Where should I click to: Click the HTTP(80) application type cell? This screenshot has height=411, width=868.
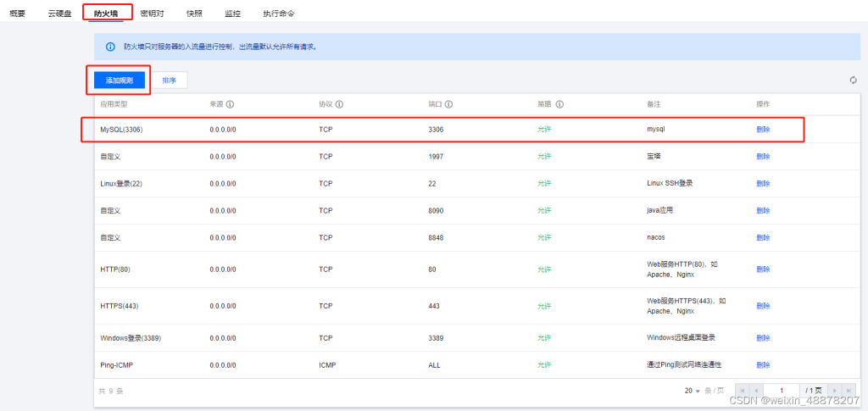[115, 269]
